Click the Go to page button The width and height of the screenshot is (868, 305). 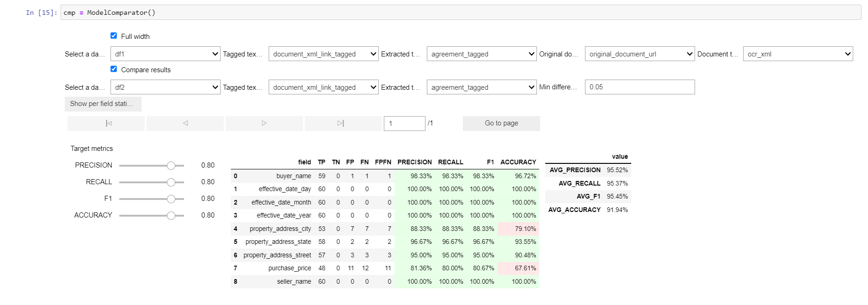point(501,124)
